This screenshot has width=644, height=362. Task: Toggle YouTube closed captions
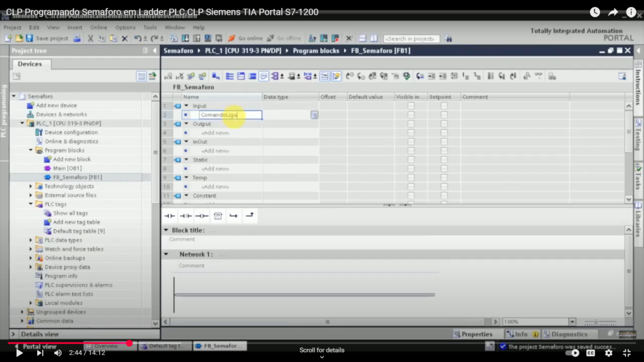(x=591, y=353)
